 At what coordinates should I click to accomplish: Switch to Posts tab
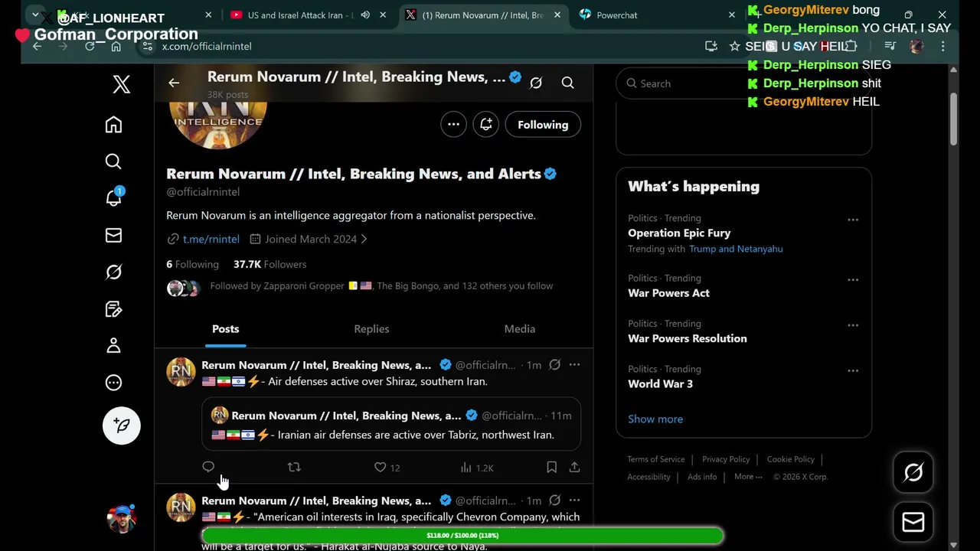(226, 329)
